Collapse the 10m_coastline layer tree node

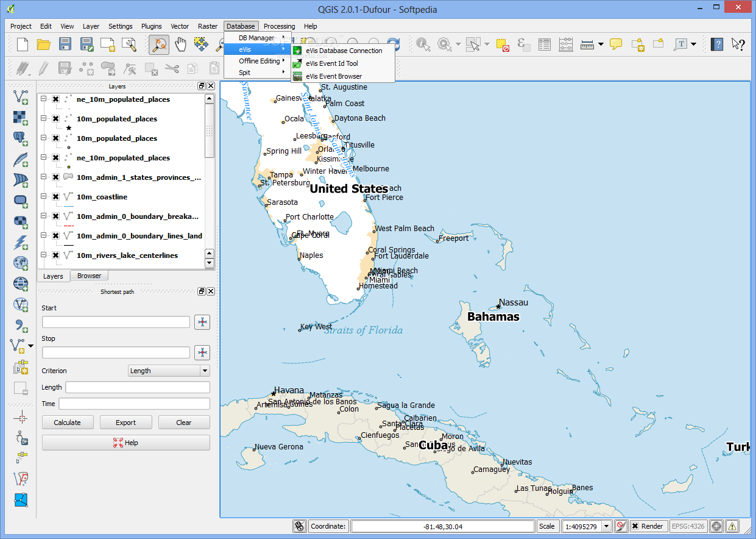click(44, 197)
